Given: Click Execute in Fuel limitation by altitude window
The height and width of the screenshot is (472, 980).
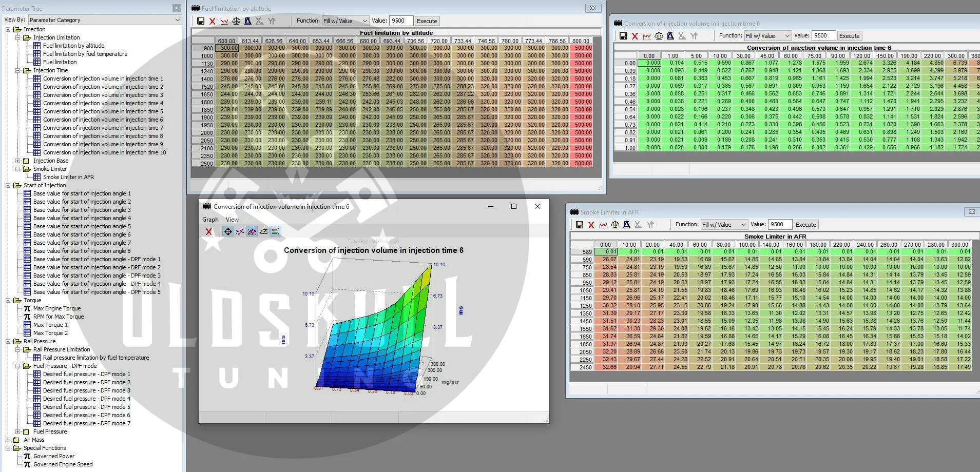Looking at the screenshot, I should coord(427,21).
